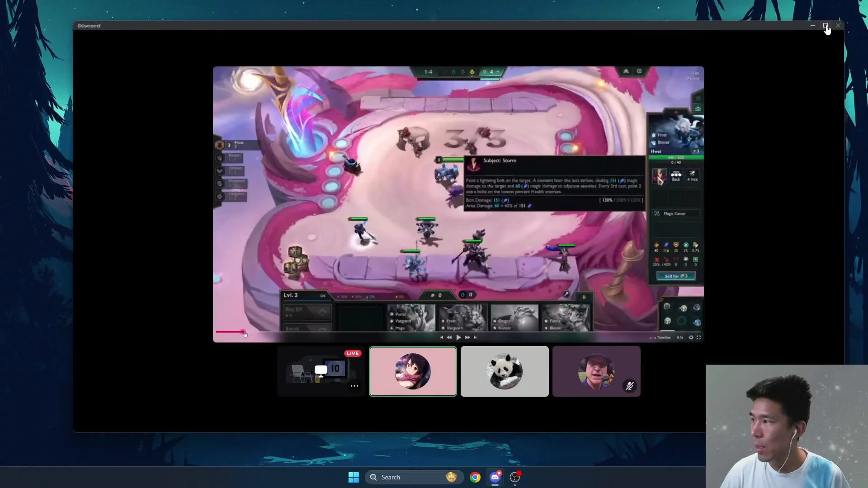Change the 0.5x playback speed

680,338
